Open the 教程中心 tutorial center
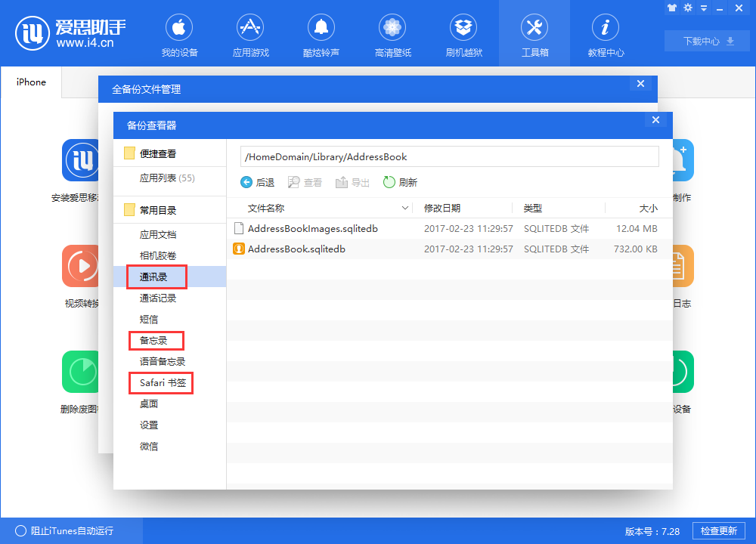The width and height of the screenshot is (756, 544). tap(605, 34)
